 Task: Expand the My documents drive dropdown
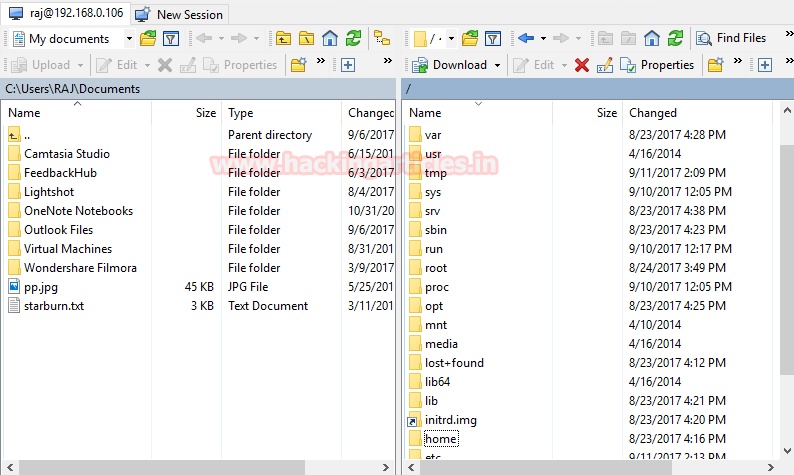point(129,38)
